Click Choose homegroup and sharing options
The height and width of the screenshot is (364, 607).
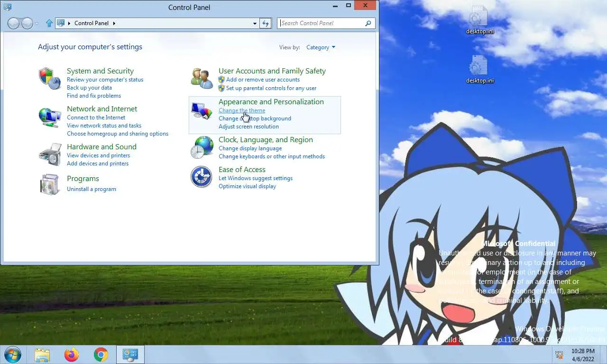pyautogui.click(x=118, y=134)
